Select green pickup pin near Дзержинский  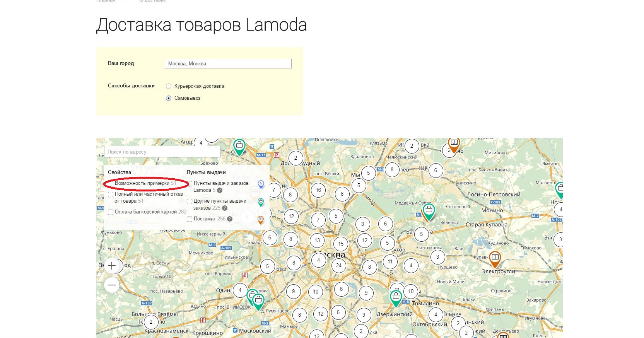396,299
